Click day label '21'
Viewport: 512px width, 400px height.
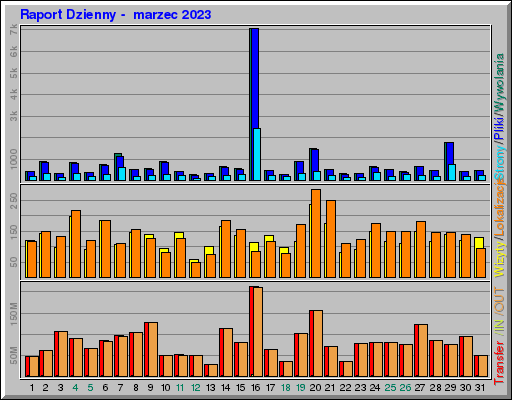pyautogui.click(x=330, y=388)
